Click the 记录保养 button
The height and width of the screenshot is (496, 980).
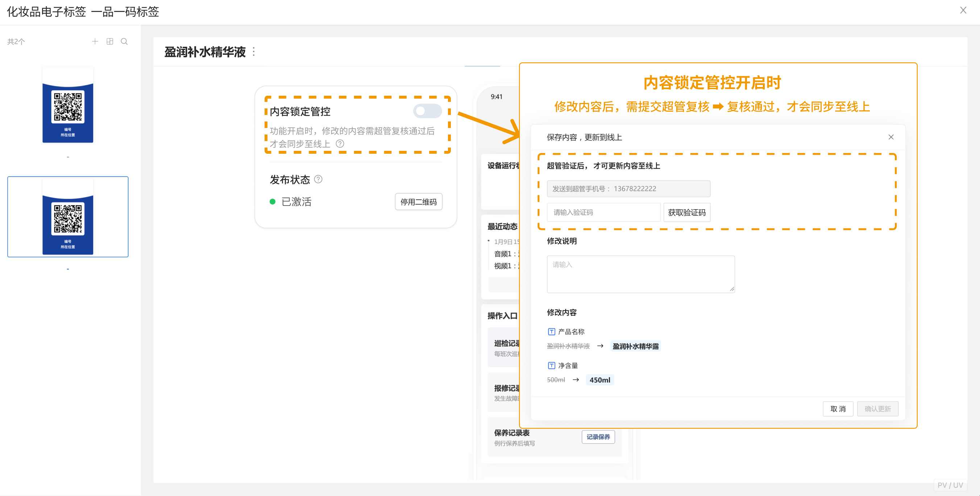click(x=598, y=437)
